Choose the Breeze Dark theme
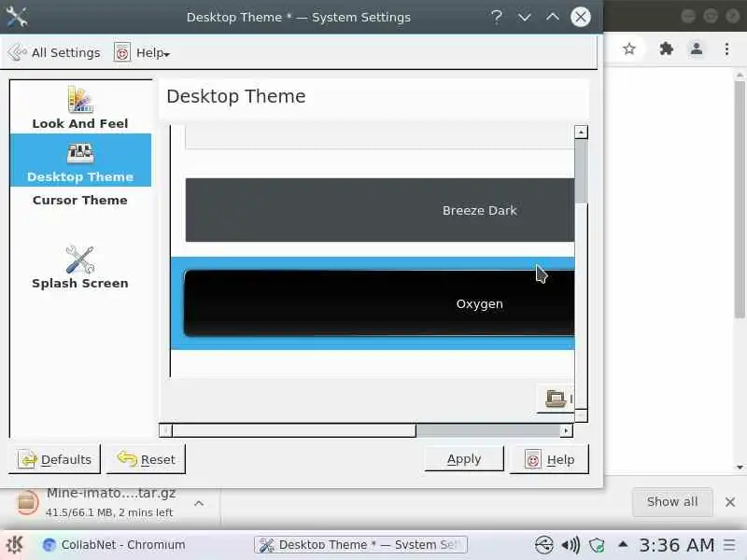 pyautogui.click(x=380, y=210)
